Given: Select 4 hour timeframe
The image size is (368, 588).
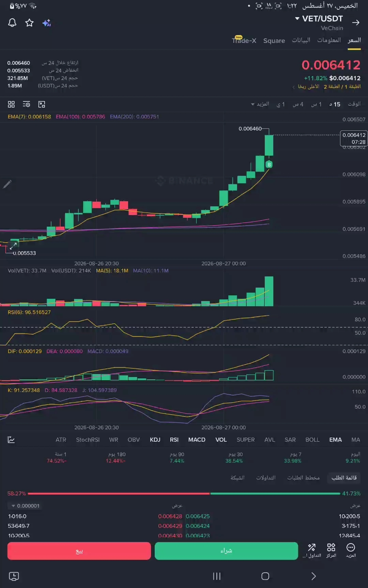Looking at the screenshot, I should click(x=298, y=104).
